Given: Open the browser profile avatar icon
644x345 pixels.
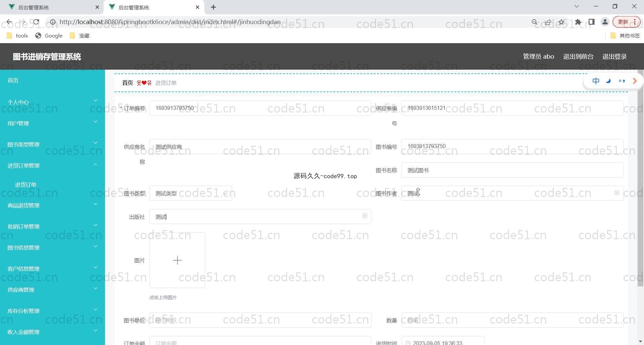Looking at the screenshot, I should click(605, 22).
